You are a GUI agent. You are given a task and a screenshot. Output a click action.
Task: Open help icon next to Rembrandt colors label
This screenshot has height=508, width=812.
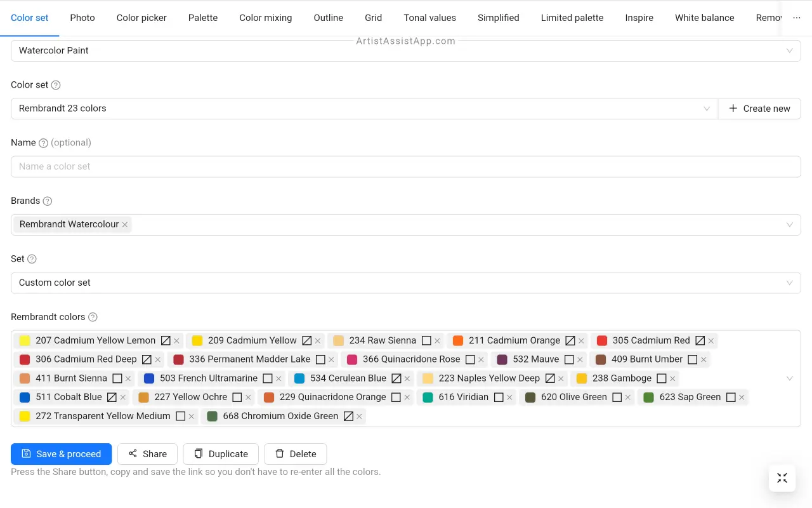(93, 317)
